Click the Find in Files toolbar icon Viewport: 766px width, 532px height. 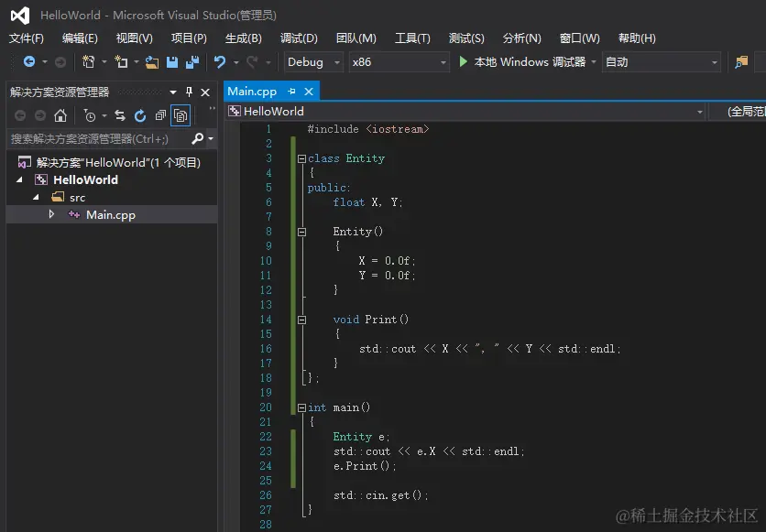click(x=741, y=62)
